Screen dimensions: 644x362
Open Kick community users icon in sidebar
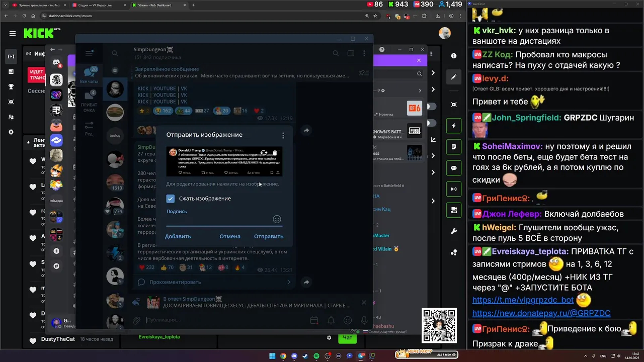(x=11, y=117)
